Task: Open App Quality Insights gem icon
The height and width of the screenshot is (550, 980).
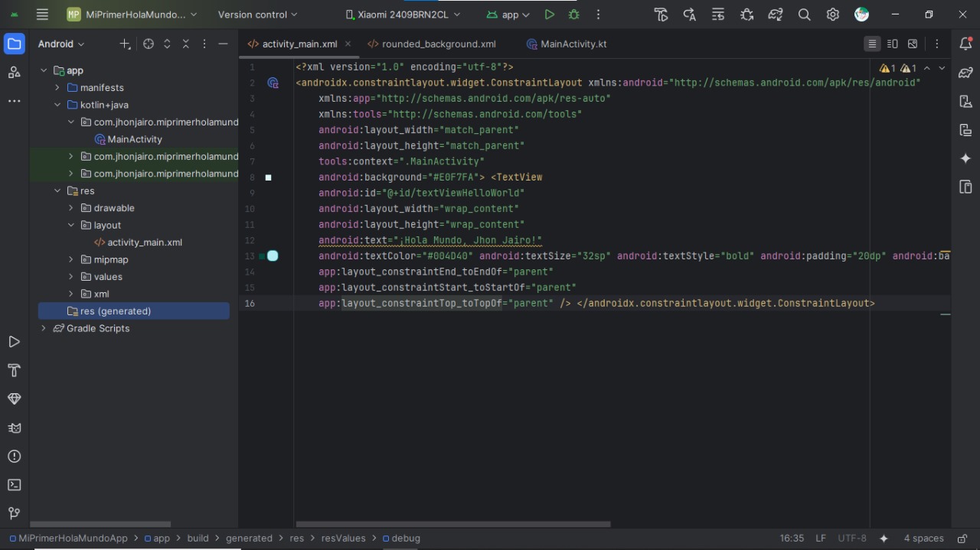Action: 14,399
